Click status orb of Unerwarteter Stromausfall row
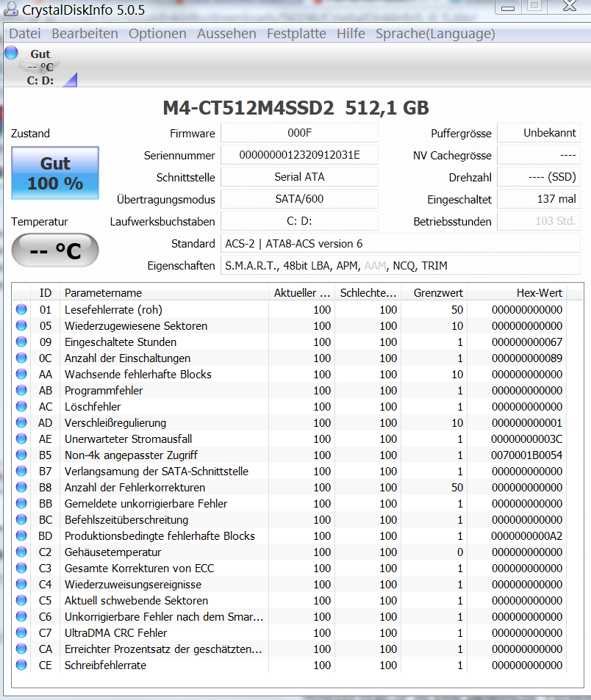Image resolution: width=591 pixels, height=700 pixels. [x=21, y=439]
